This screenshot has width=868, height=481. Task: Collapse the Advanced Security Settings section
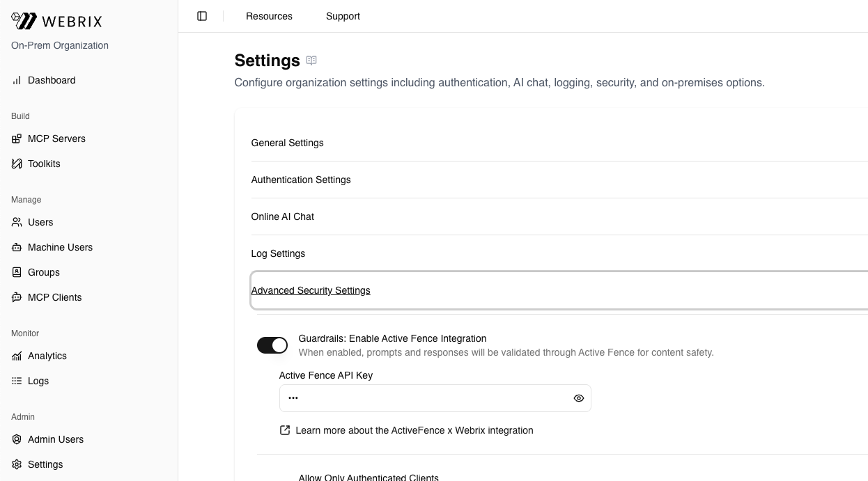pos(311,290)
